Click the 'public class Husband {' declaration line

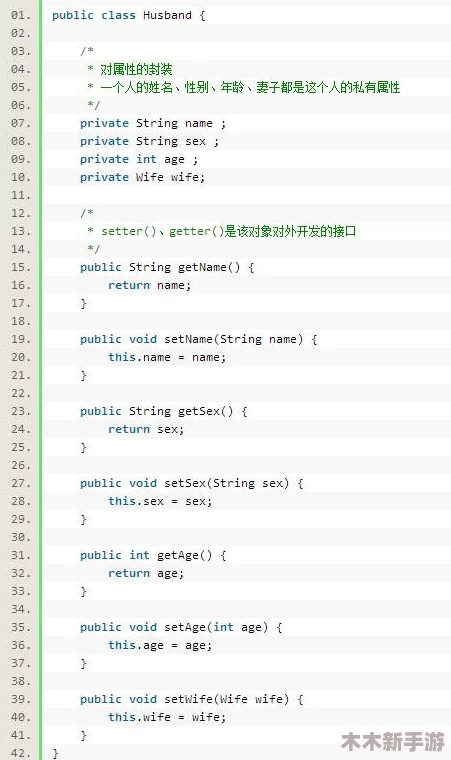point(129,16)
